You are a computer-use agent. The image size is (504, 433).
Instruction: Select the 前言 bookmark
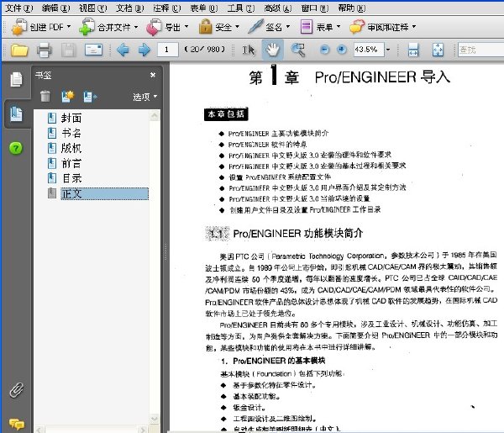[x=71, y=163]
